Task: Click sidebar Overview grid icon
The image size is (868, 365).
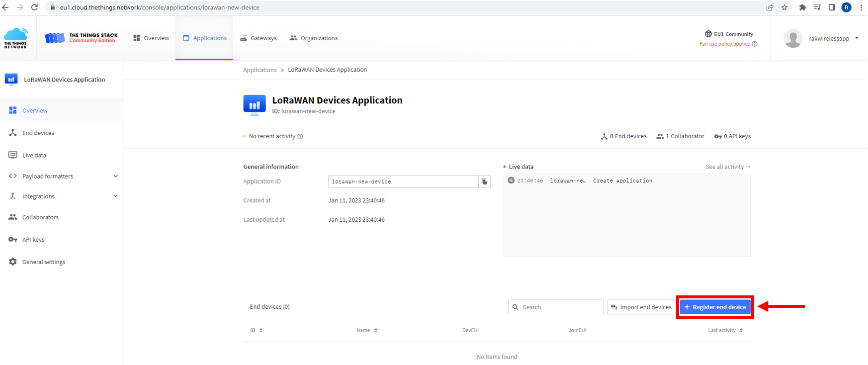Action: (x=13, y=110)
